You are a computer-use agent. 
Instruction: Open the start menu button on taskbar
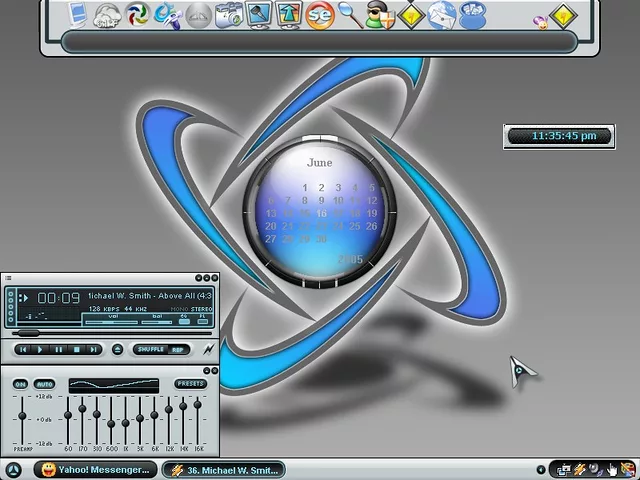pyautogui.click(x=13, y=470)
